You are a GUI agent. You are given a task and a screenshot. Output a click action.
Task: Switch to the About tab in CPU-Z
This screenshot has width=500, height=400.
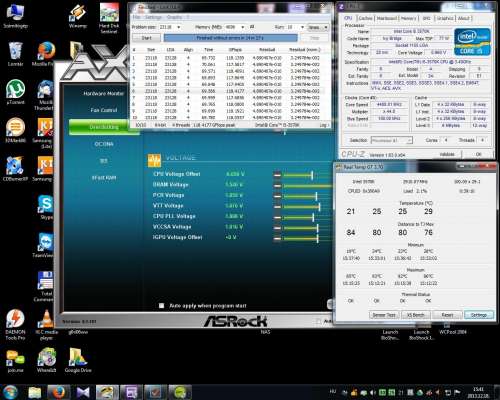(464, 18)
